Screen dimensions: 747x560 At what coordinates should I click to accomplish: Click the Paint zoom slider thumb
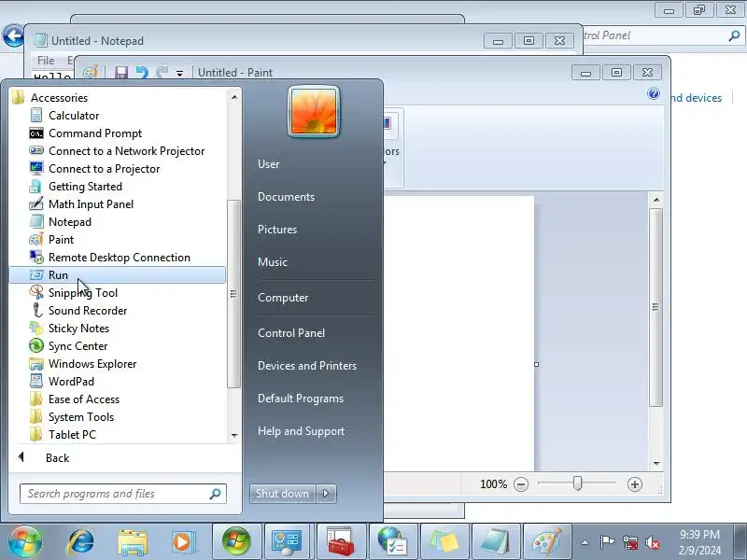[x=577, y=483]
